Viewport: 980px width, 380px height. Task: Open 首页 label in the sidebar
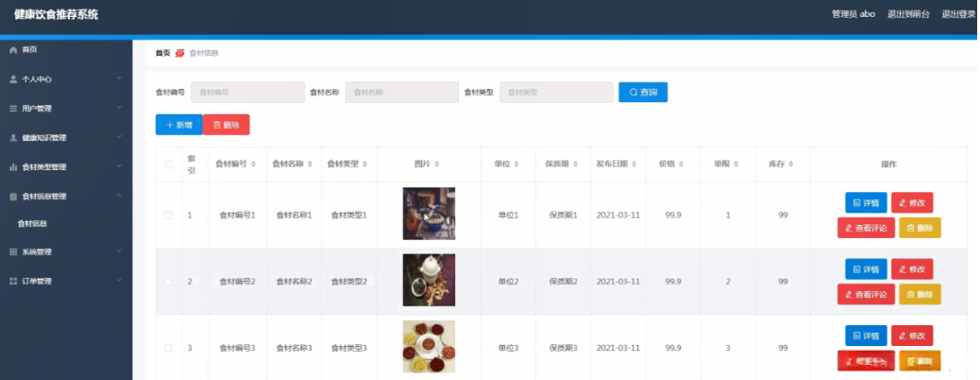click(29, 49)
